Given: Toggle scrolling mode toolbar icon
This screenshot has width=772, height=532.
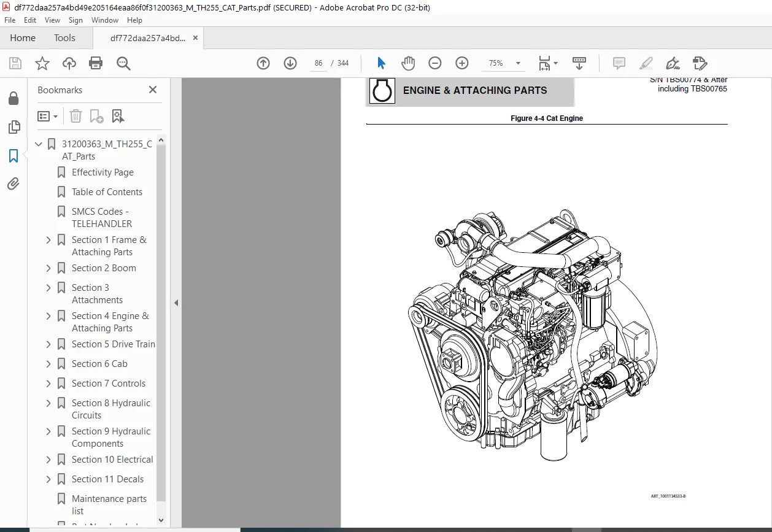Looking at the screenshot, I should (x=579, y=63).
